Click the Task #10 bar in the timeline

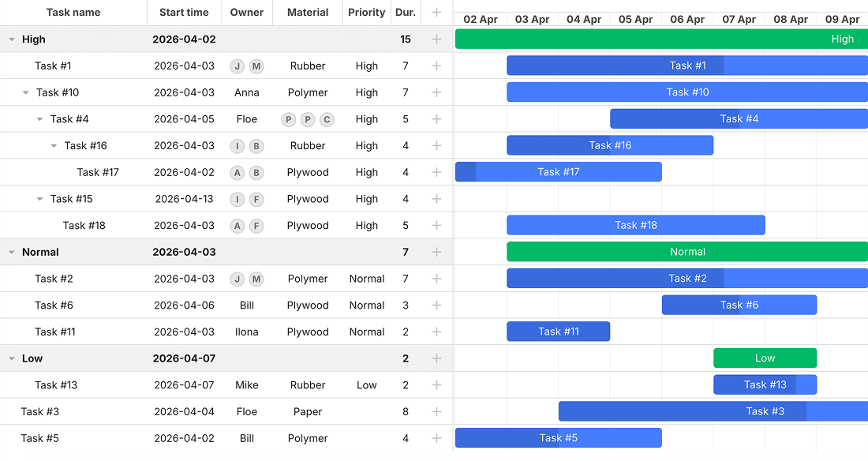click(x=687, y=92)
